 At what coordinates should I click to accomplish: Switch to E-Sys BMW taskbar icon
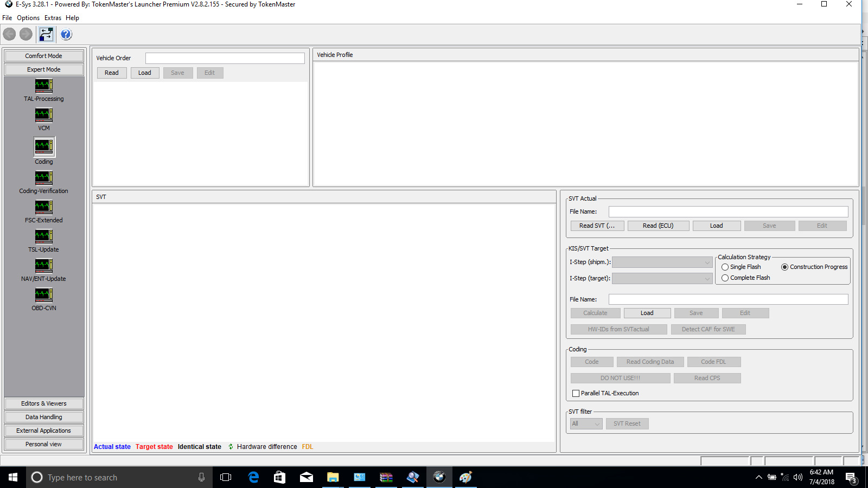[439, 477]
